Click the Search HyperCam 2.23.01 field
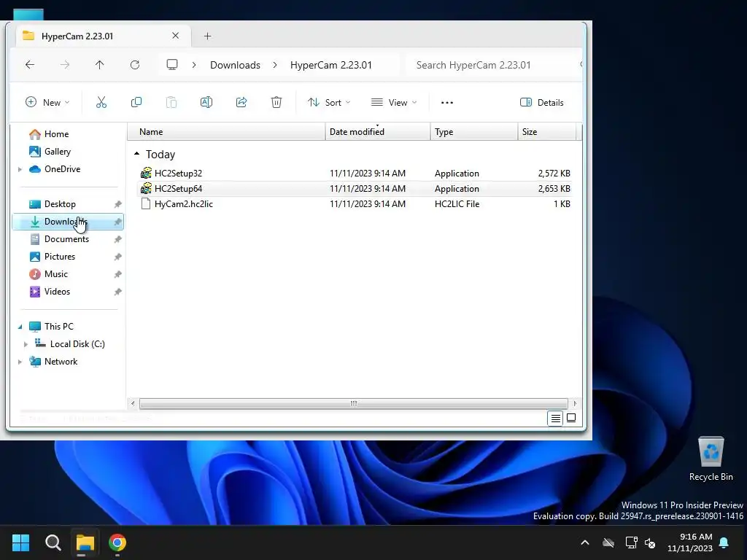Screen dimensions: 747x560 pos(495,65)
